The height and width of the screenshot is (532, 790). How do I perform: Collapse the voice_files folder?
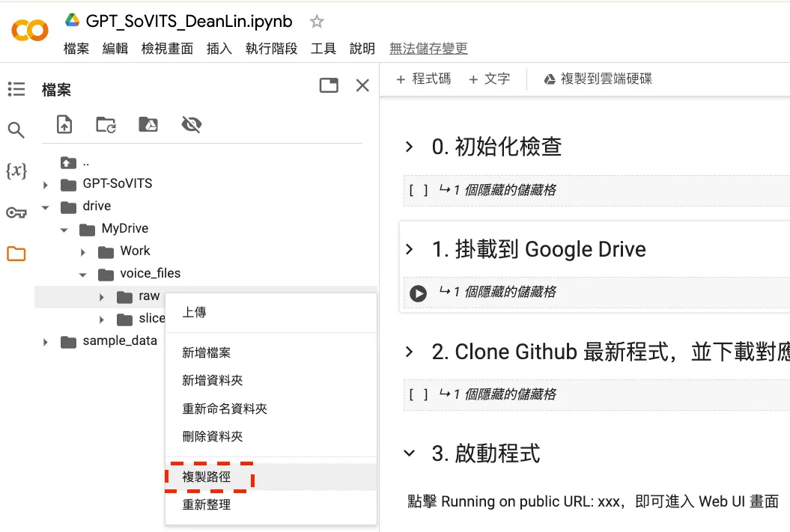[82, 275]
